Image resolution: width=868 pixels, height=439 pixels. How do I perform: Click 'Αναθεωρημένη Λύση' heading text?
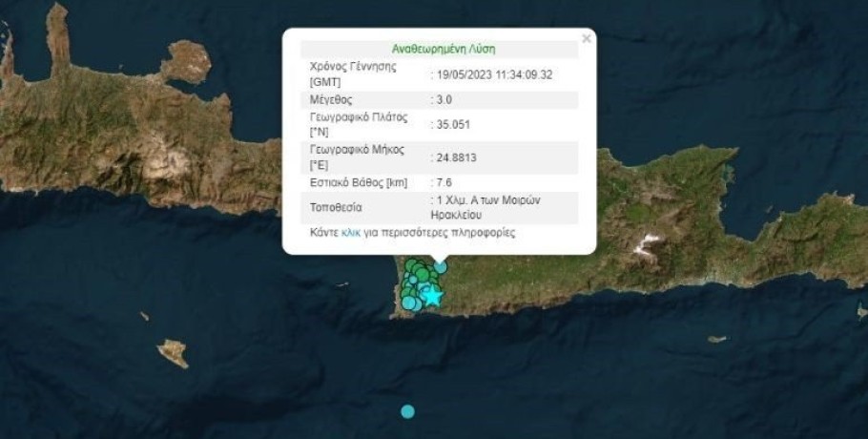coord(444,49)
